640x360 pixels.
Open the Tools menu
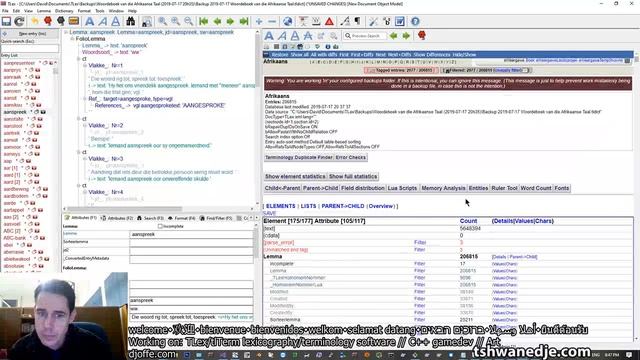(100, 11)
